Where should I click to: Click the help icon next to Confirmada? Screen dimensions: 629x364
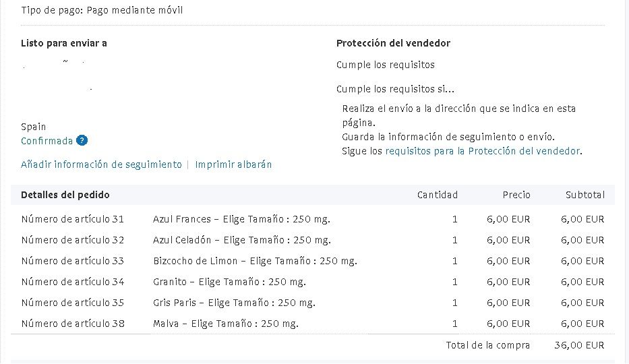click(82, 141)
